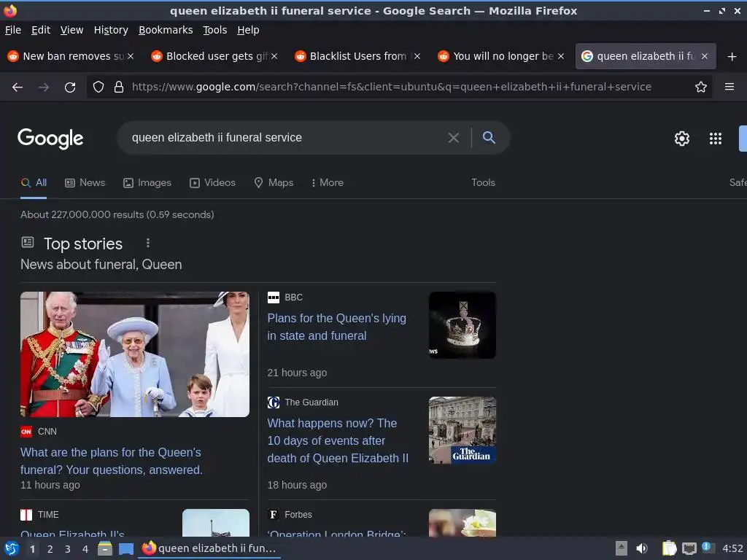This screenshot has width=747, height=560.
Task: Switch to workspace 3 in the pager
Action: tap(68, 549)
